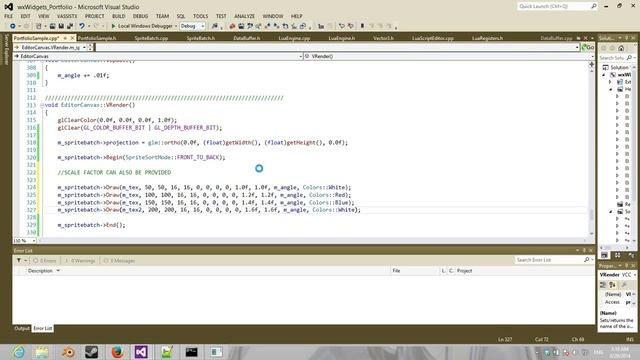This screenshot has height=360, width=640.
Task: Switch to the Error List tab
Action: coord(42,328)
